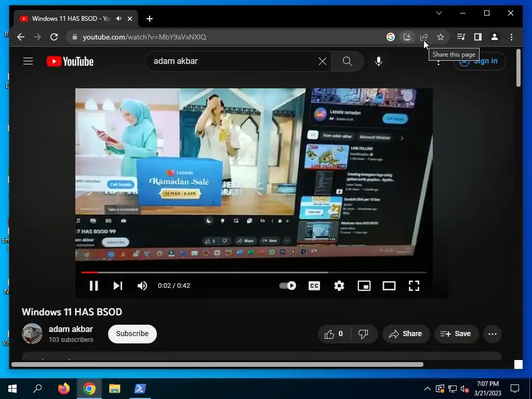Image resolution: width=532 pixels, height=399 pixels.
Task: Save the video to a playlist
Action: pyautogui.click(x=456, y=334)
